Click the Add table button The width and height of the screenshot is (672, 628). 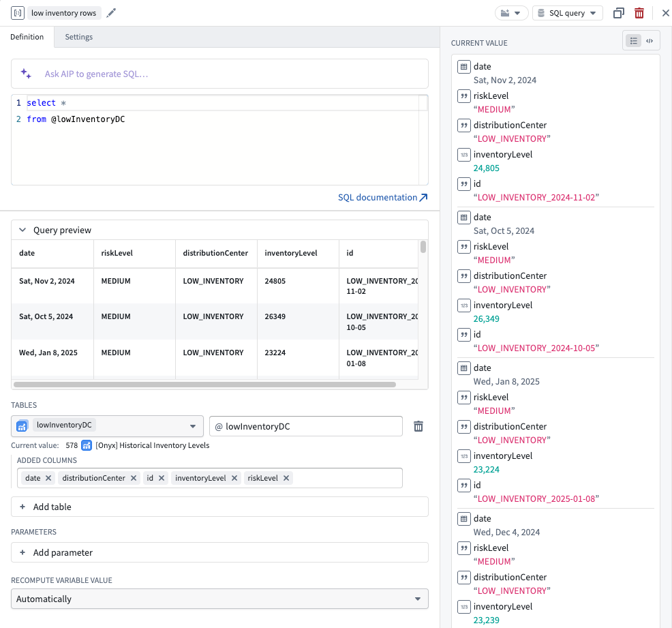(219, 507)
